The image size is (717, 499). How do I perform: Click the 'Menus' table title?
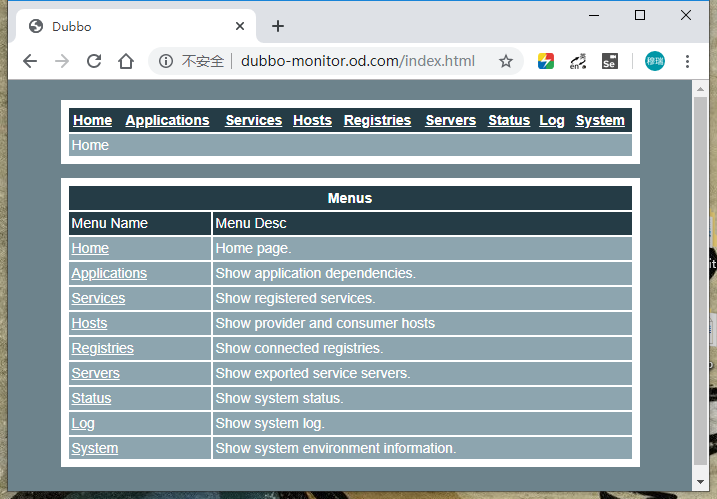coord(350,198)
